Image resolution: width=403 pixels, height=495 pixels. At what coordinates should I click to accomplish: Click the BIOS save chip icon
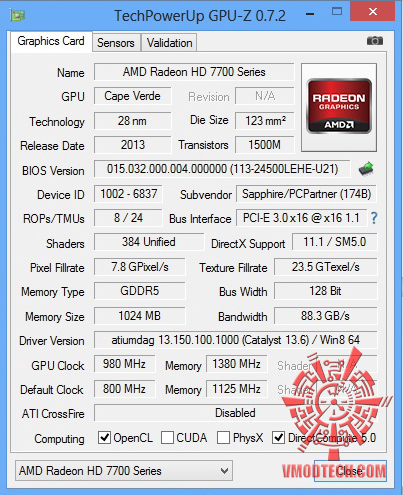click(366, 168)
